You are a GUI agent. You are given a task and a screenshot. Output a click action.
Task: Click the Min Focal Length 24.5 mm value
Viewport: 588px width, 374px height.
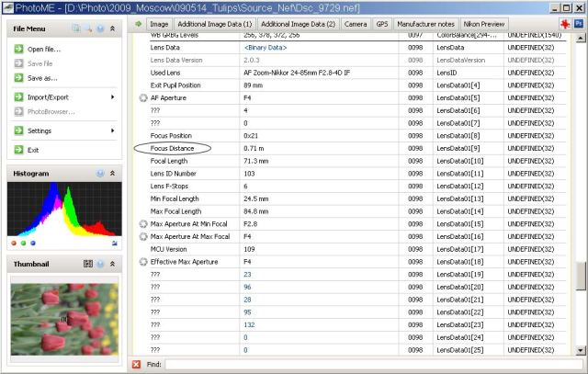(256, 198)
